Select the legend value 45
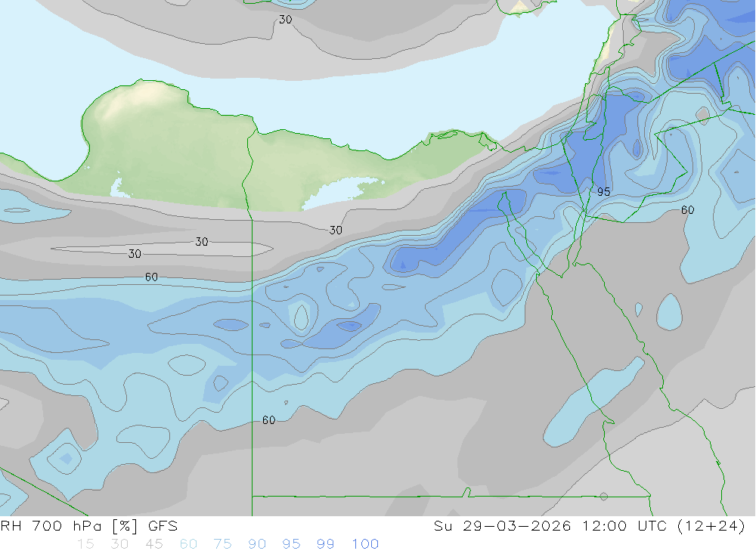The width and height of the screenshot is (756, 554). pyautogui.click(x=154, y=544)
